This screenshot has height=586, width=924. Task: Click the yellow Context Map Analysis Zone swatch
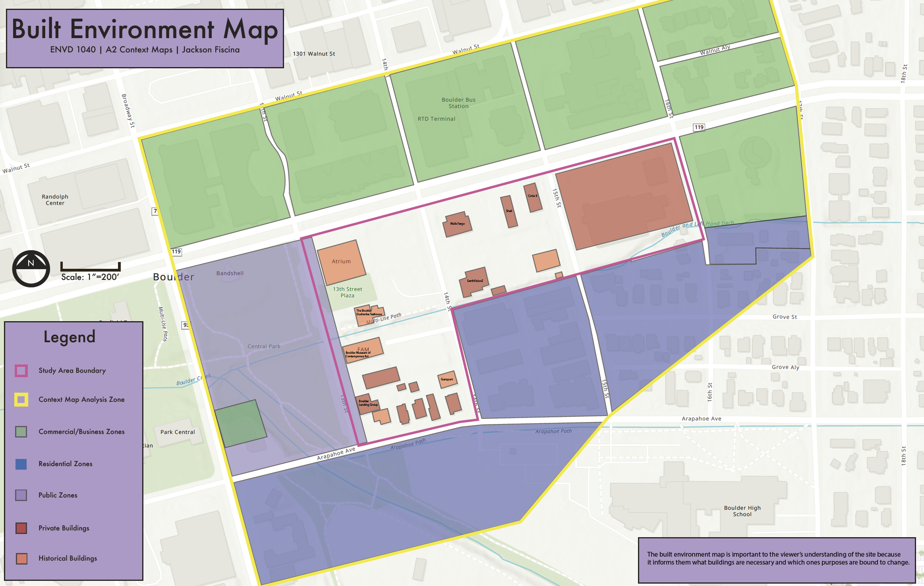click(x=21, y=399)
